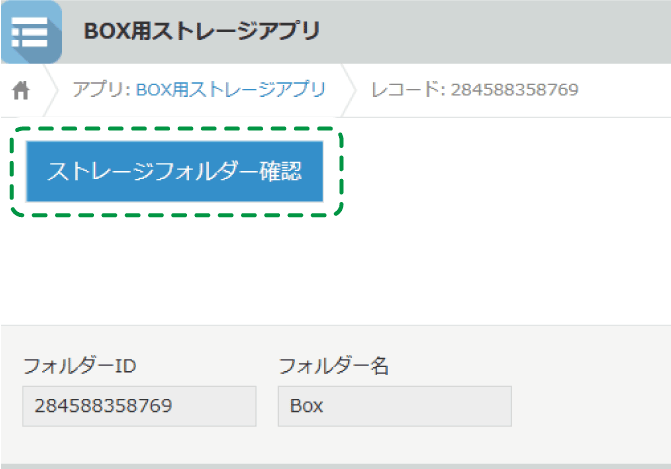Click the record number in the breadcrumb
Screen dimensions: 671x469
[514, 89]
